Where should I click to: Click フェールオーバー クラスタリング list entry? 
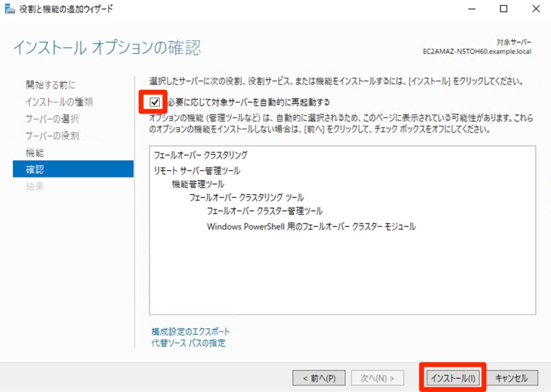(x=201, y=155)
